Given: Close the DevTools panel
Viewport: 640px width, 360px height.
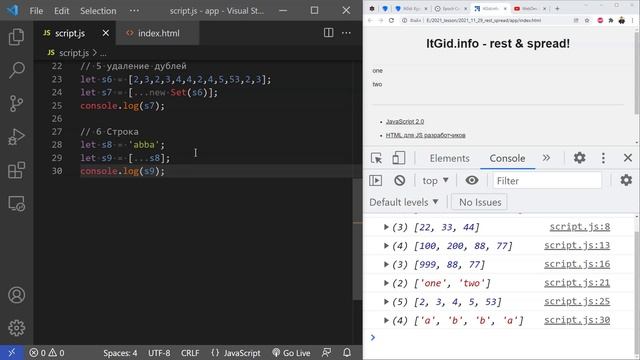Looking at the screenshot, I should [x=628, y=158].
